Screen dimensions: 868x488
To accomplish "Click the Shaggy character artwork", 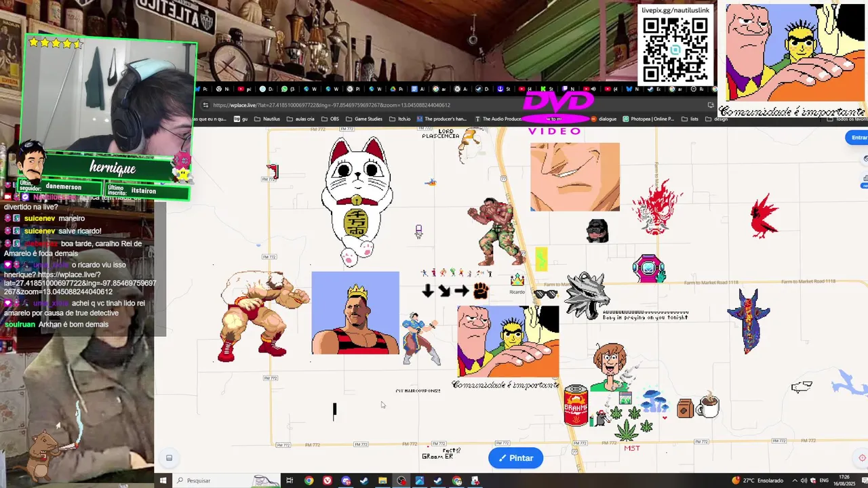I will (x=610, y=367).
